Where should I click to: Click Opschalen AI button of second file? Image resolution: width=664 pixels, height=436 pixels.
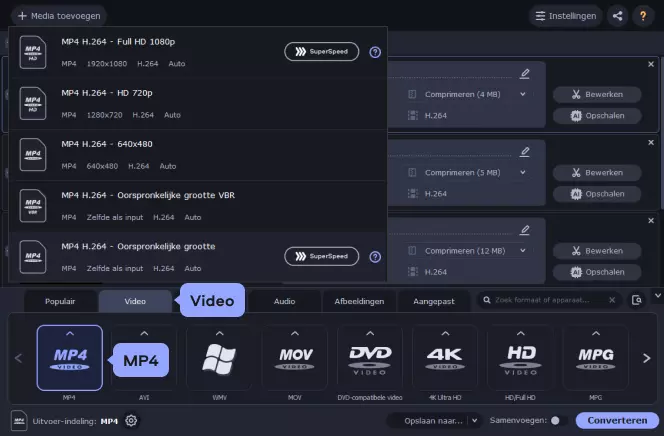coord(597,194)
